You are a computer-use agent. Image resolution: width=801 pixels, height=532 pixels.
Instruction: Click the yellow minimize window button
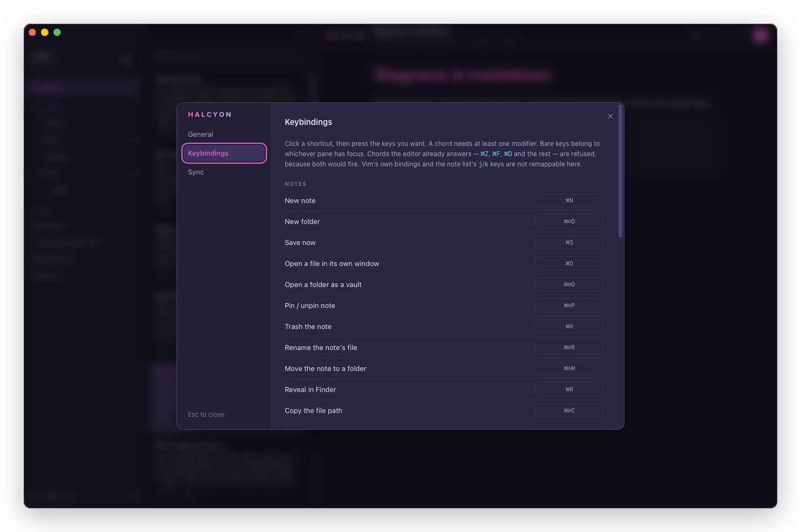click(x=45, y=32)
